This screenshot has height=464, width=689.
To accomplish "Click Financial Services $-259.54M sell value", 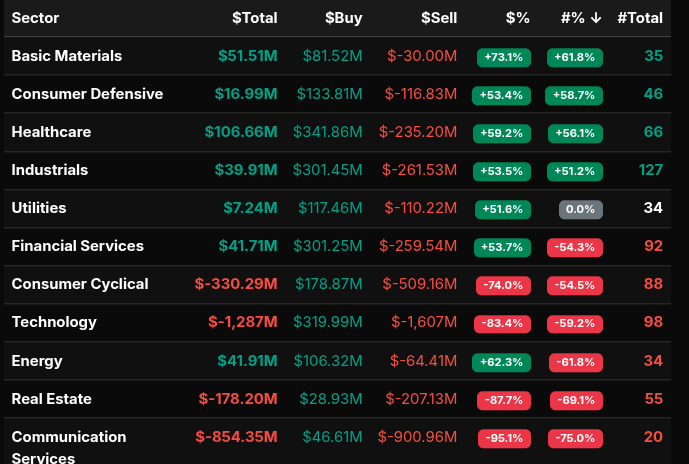I will click(420, 246).
